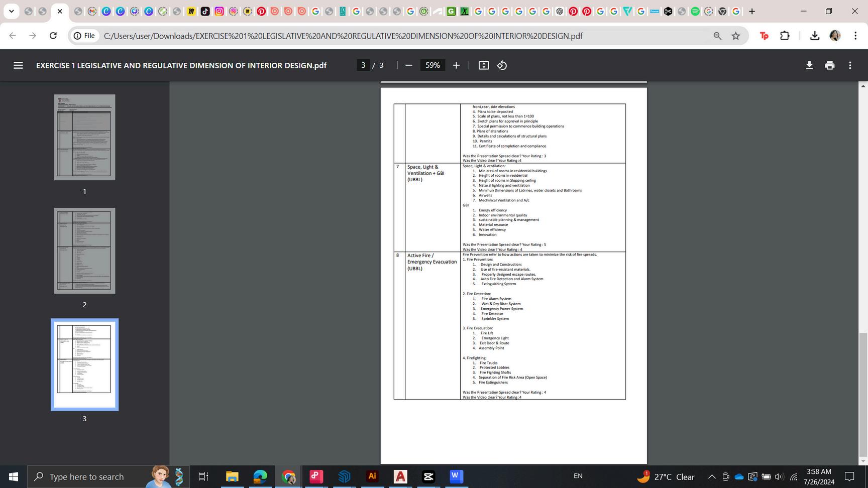The width and height of the screenshot is (868, 488).
Task: Open Adobe Illustrator from the taskbar
Action: point(372,476)
